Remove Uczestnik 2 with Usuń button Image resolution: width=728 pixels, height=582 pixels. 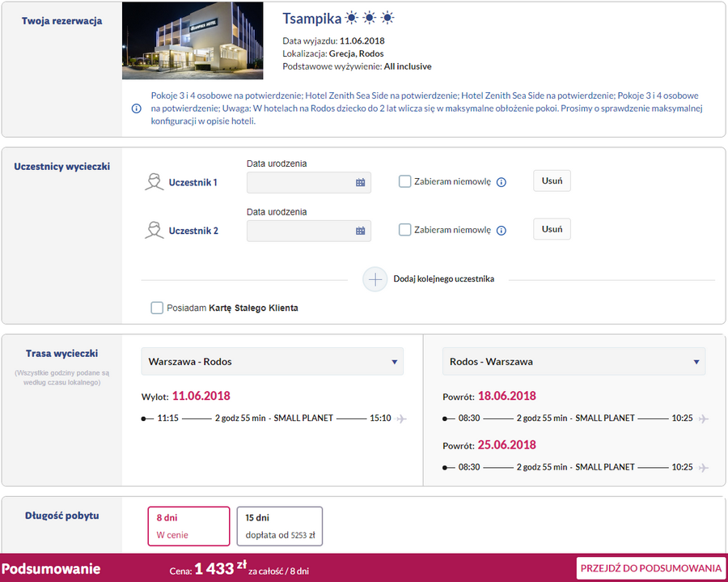pos(552,229)
